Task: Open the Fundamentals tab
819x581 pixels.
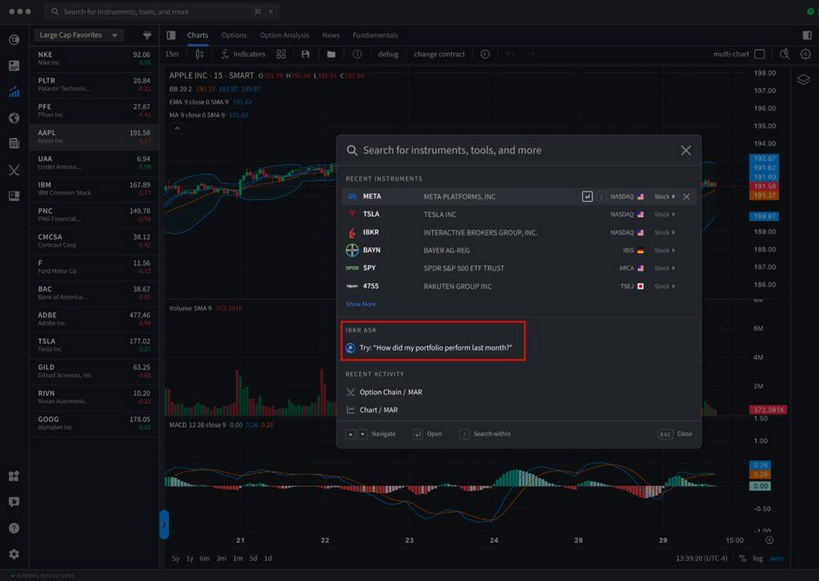Action: pyautogui.click(x=374, y=35)
